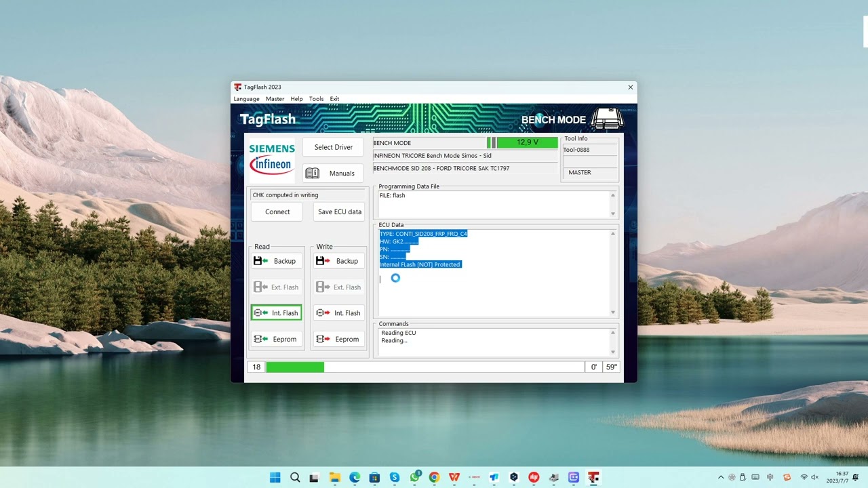The width and height of the screenshot is (868, 488).
Task: Click the 'Reading ECU' command line
Action: point(399,333)
